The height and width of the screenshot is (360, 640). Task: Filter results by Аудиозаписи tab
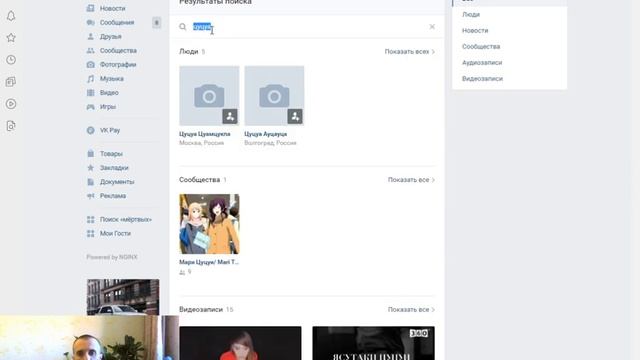(x=482, y=62)
